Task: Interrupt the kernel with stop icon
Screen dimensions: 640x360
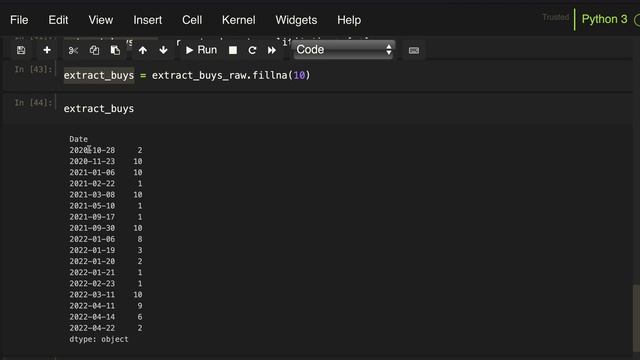Action: (x=233, y=50)
